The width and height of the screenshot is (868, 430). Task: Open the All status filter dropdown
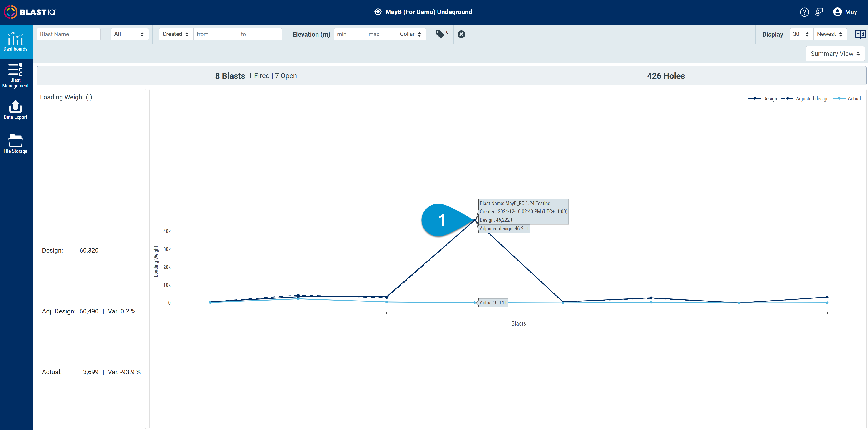pyautogui.click(x=129, y=34)
